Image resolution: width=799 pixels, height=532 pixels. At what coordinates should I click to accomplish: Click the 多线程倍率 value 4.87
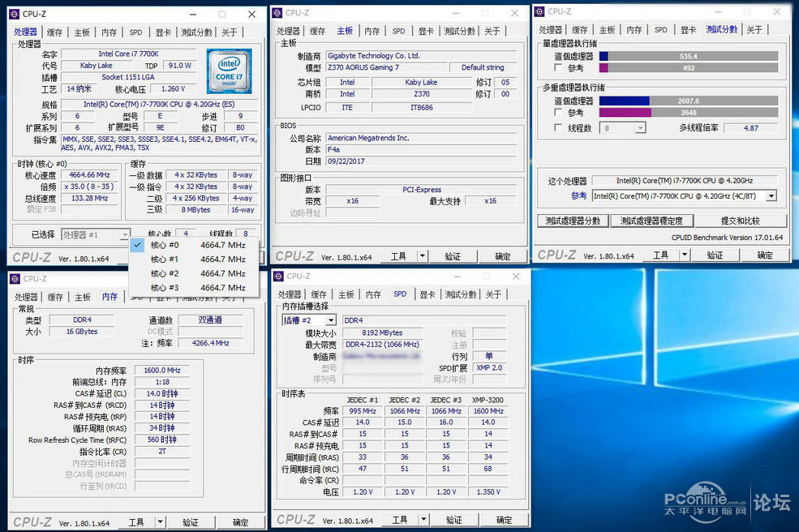tap(750, 128)
